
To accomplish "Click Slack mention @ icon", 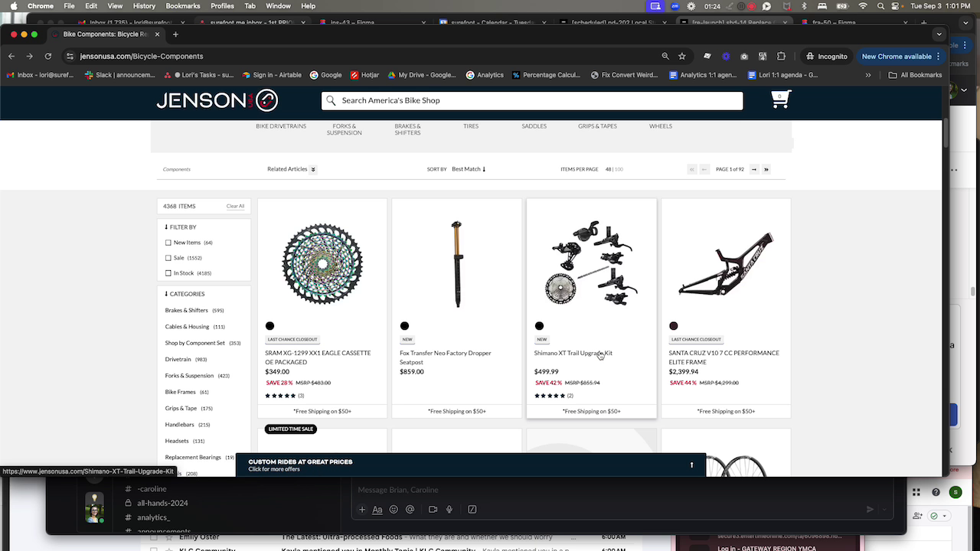I will 410,510.
